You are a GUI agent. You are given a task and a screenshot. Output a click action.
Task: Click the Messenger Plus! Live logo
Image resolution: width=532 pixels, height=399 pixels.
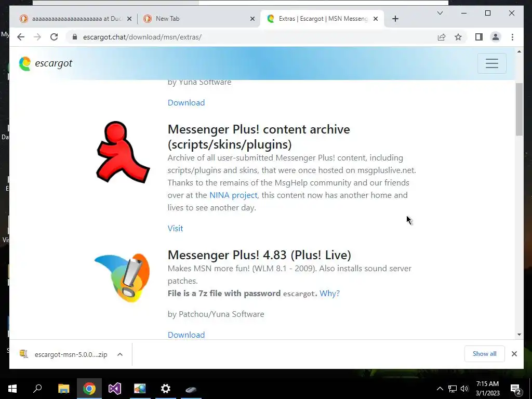point(122,277)
